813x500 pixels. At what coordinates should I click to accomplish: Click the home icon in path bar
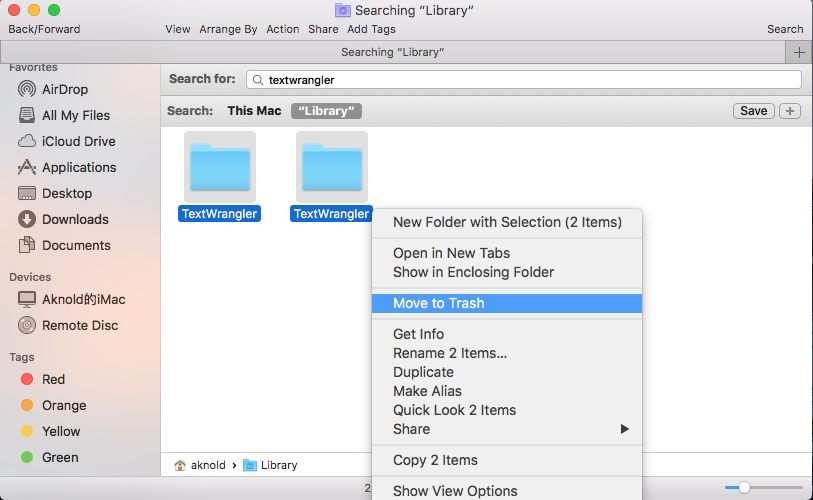pyautogui.click(x=180, y=465)
